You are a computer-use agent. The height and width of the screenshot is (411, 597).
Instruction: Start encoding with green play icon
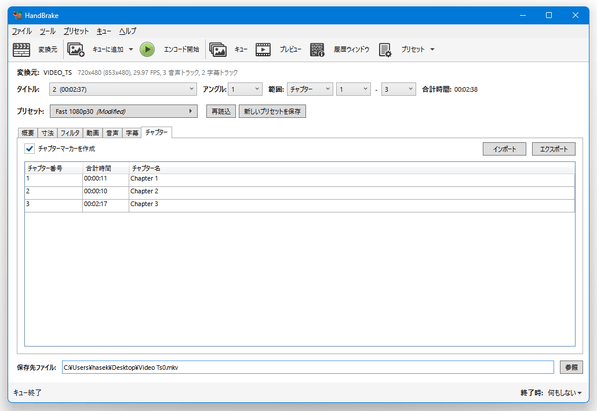coord(147,50)
